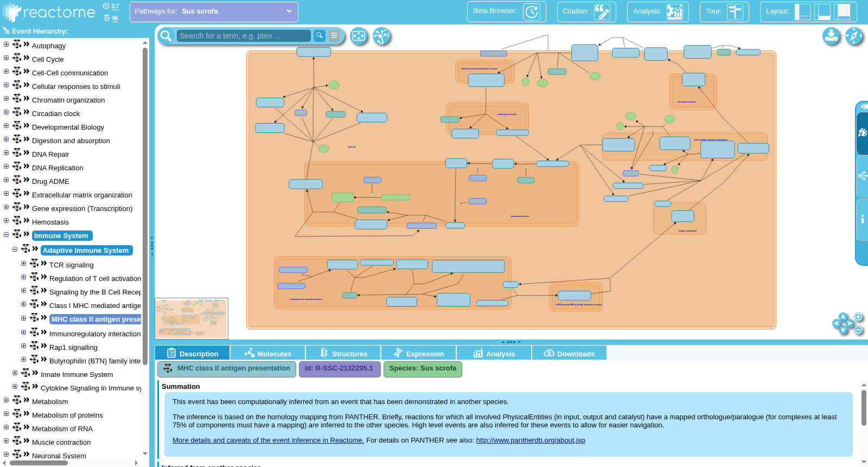Viewport: 868px width, 467px height.
Task: Click the hierarchy panel horizontal scrollbar
Action: [x=39, y=463]
